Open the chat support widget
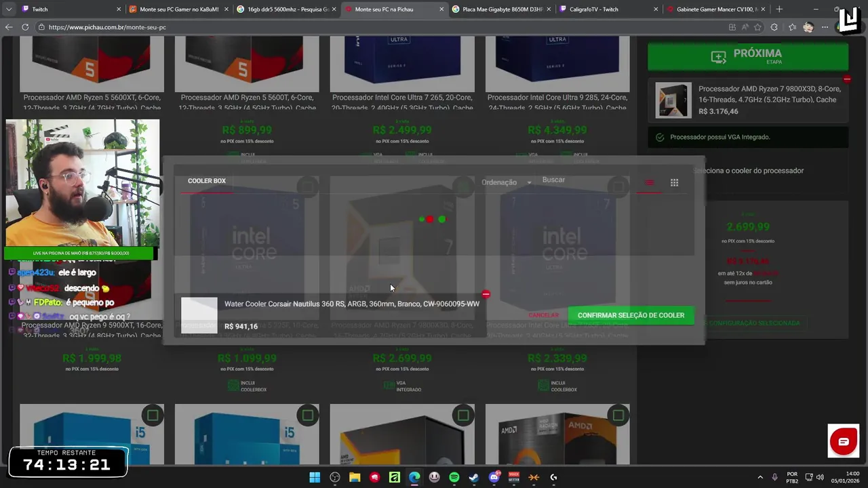 tap(843, 442)
